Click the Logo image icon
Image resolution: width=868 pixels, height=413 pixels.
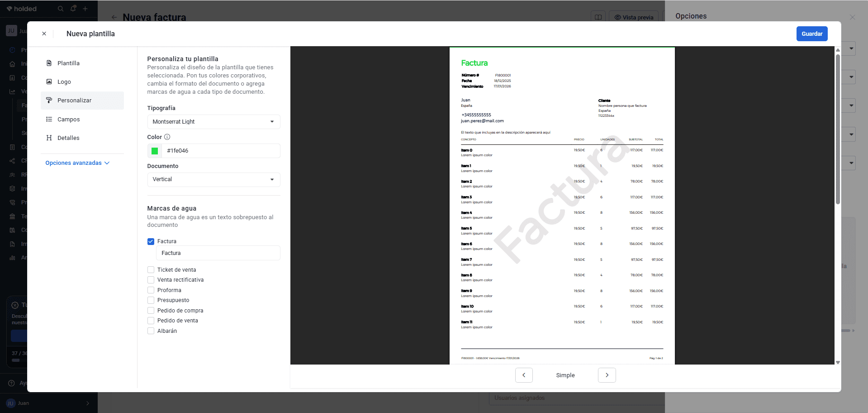[x=49, y=82]
